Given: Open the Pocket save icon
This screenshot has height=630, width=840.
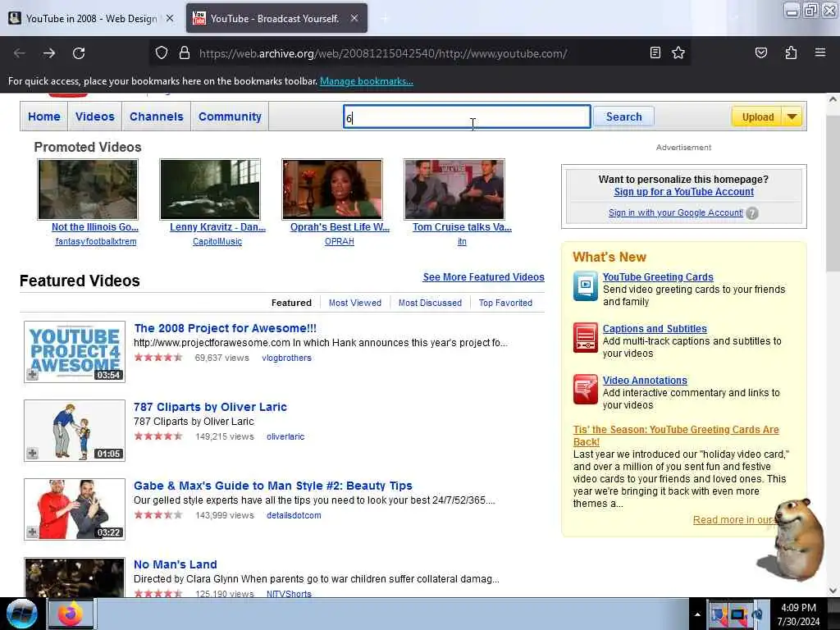Looking at the screenshot, I should click(760, 52).
